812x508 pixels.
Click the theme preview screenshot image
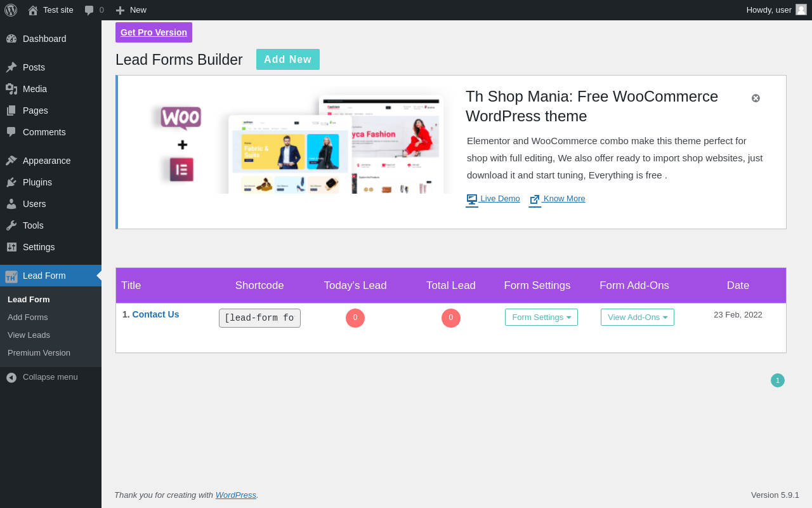tap(336, 145)
